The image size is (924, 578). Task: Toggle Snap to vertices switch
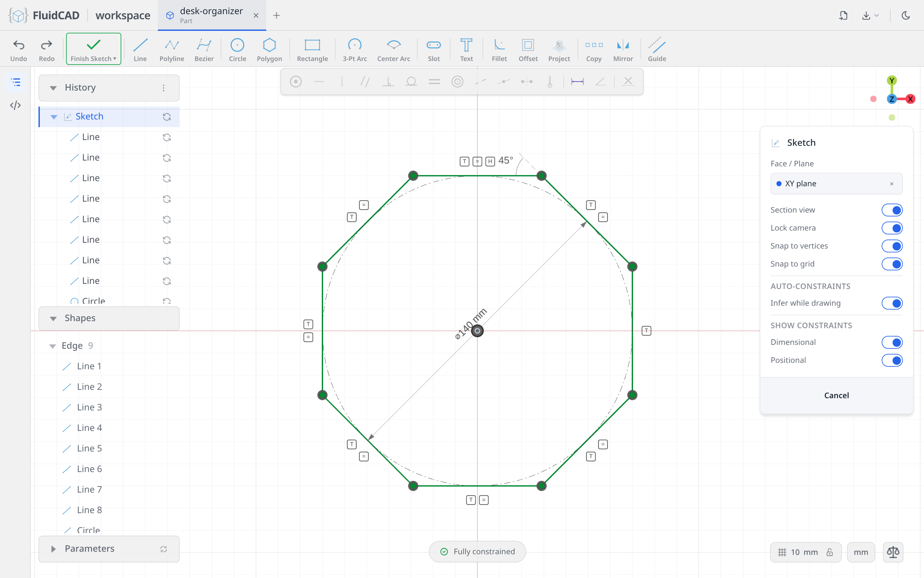[x=892, y=246]
